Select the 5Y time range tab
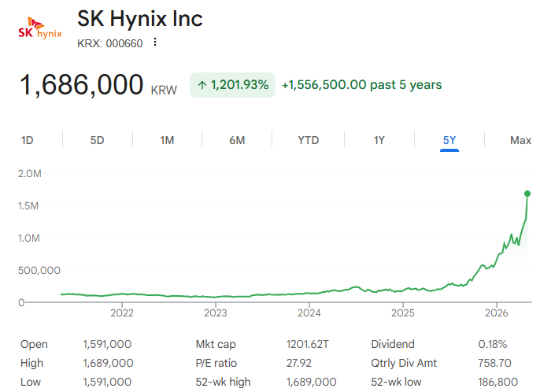Viewport: 540px width, 392px height. [449, 140]
